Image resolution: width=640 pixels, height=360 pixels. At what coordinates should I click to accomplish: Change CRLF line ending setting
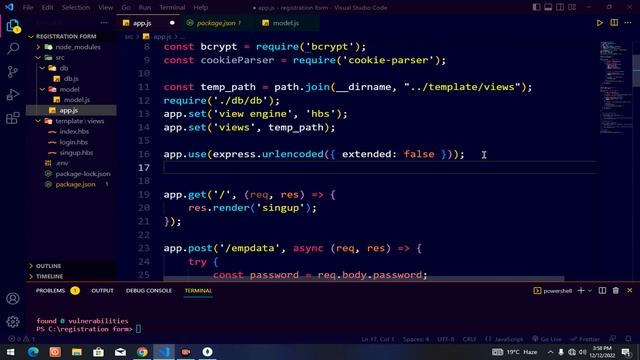click(x=469, y=339)
